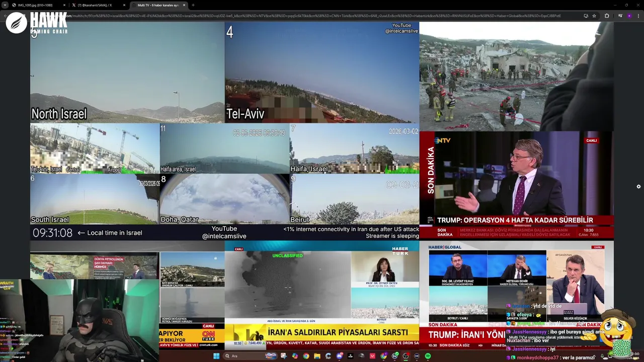Open the Chrome three-dot menu
Image resolution: width=644 pixels, height=362 pixels.
(x=638, y=16)
